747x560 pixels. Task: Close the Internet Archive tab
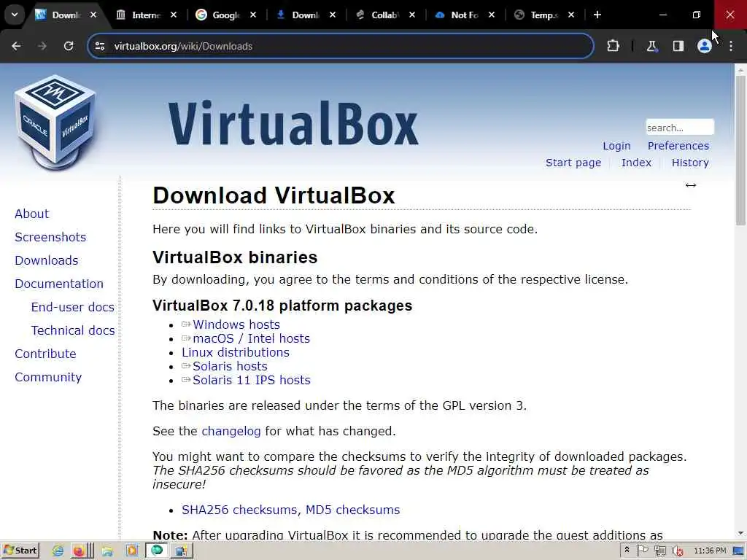click(x=174, y=15)
